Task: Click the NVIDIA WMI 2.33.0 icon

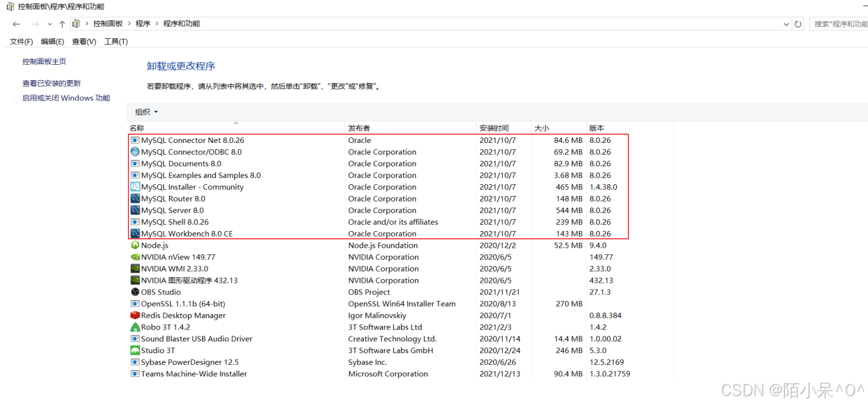Action: [x=135, y=269]
